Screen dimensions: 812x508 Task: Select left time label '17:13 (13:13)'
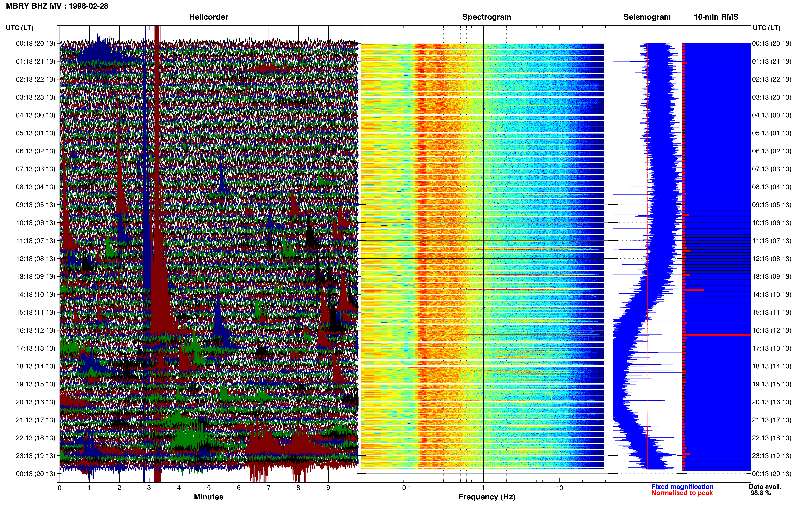(36, 348)
